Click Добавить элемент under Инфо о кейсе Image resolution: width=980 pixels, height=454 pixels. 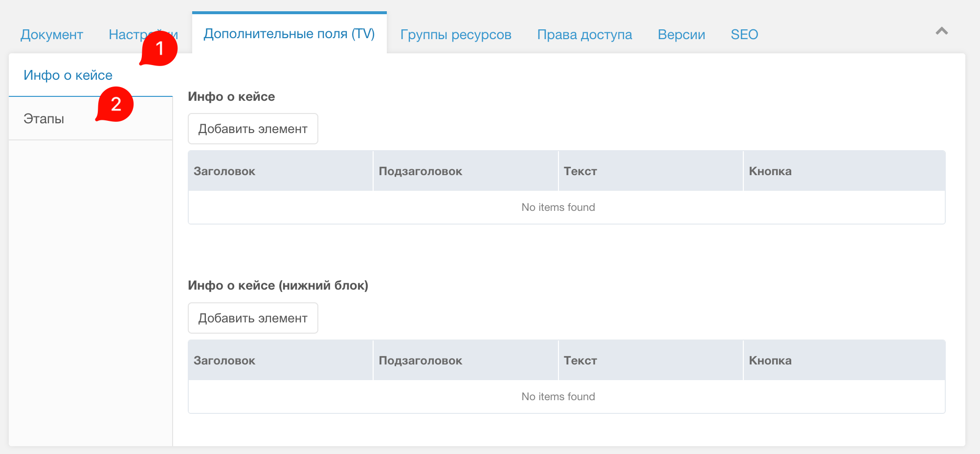(x=253, y=129)
